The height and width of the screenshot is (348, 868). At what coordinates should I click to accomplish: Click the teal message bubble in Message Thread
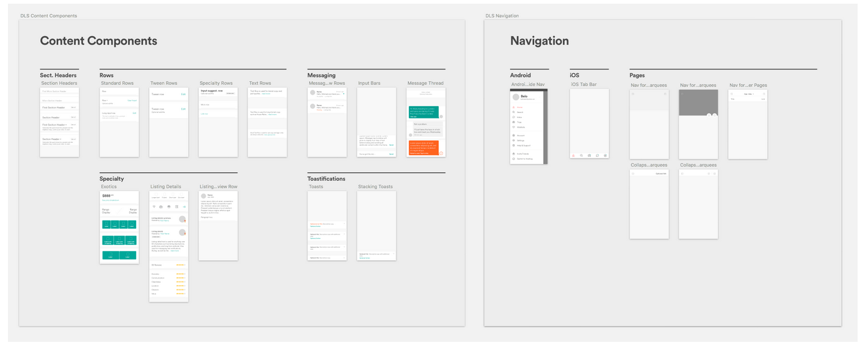424,112
